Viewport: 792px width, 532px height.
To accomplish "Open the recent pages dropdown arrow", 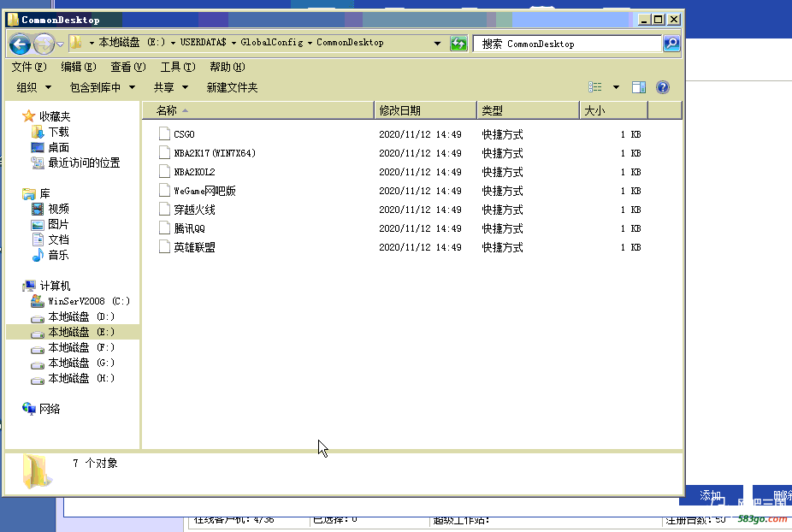I will pyautogui.click(x=60, y=44).
